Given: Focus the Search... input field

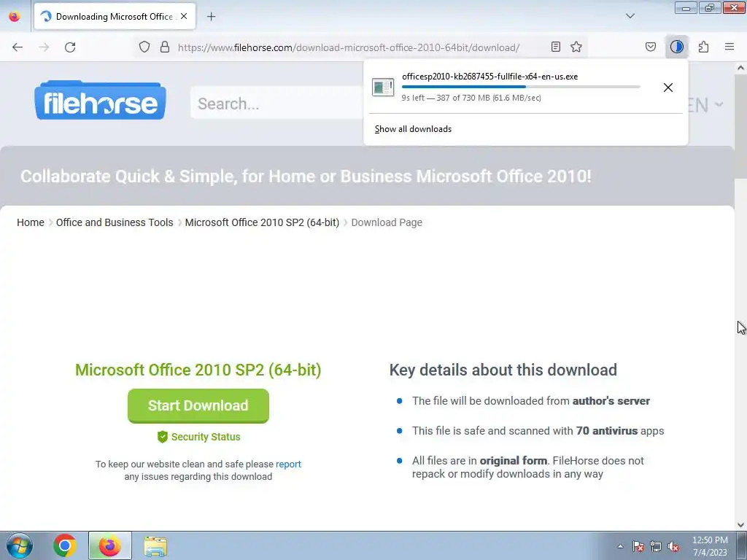Looking at the screenshot, I should 277,103.
